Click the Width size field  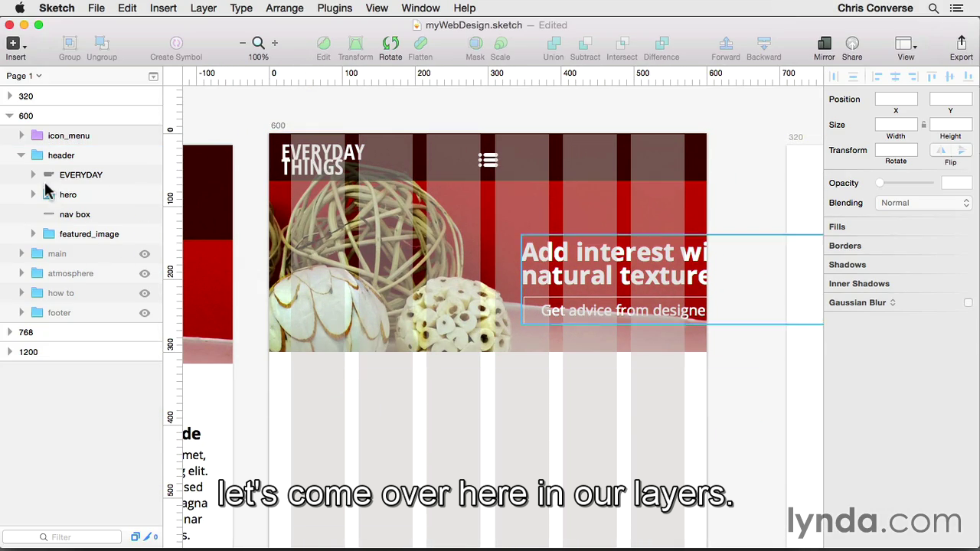[x=896, y=125]
